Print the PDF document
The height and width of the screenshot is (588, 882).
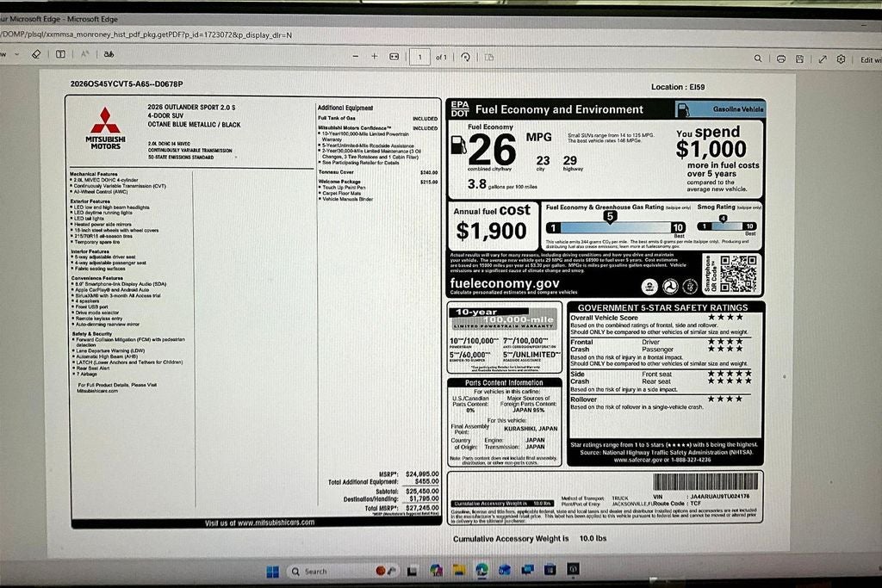coord(780,59)
